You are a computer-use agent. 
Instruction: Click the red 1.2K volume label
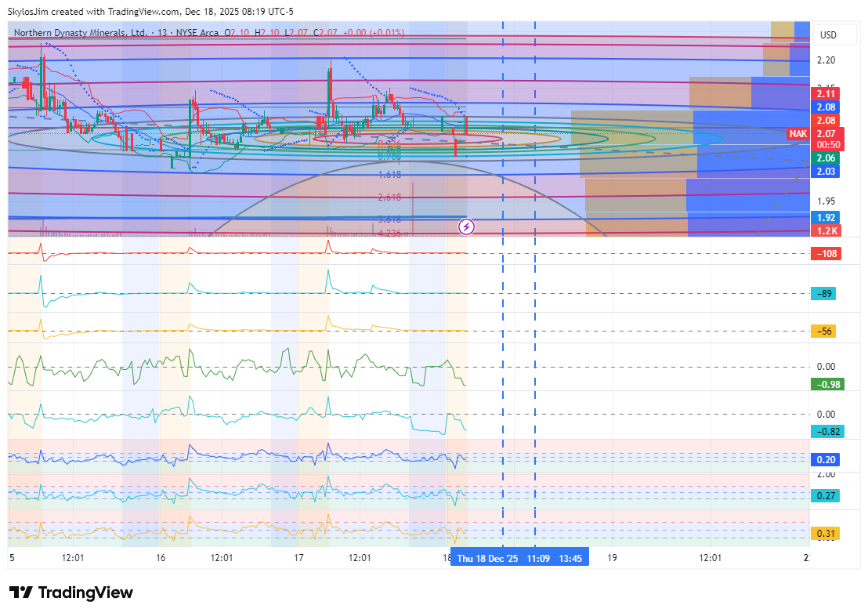825,230
